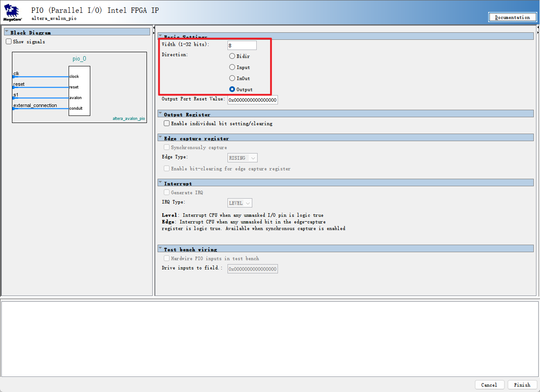This screenshot has height=392, width=540.
Task: Toggle the Show signals checkbox
Action: tap(8, 41)
